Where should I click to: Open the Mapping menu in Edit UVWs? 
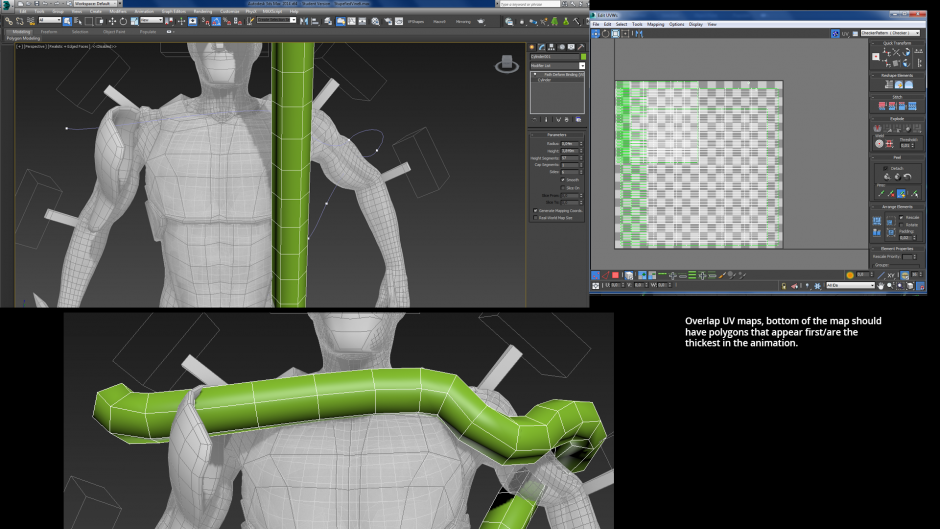(655, 25)
